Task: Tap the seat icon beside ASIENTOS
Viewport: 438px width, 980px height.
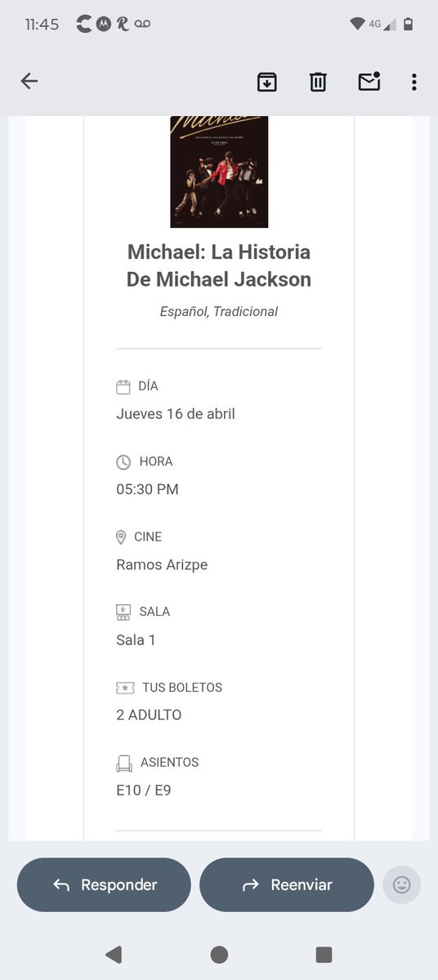Action: (x=123, y=763)
